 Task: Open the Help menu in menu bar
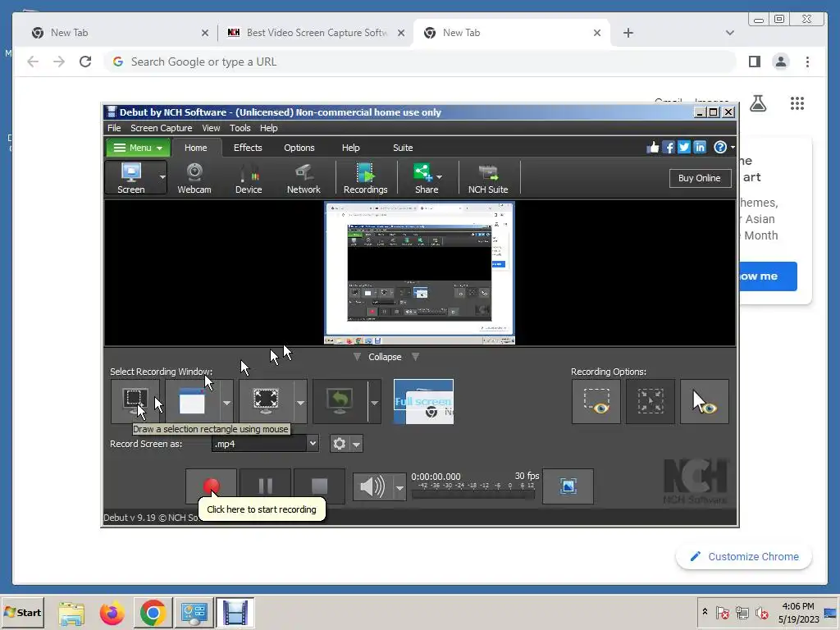click(268, 128)
